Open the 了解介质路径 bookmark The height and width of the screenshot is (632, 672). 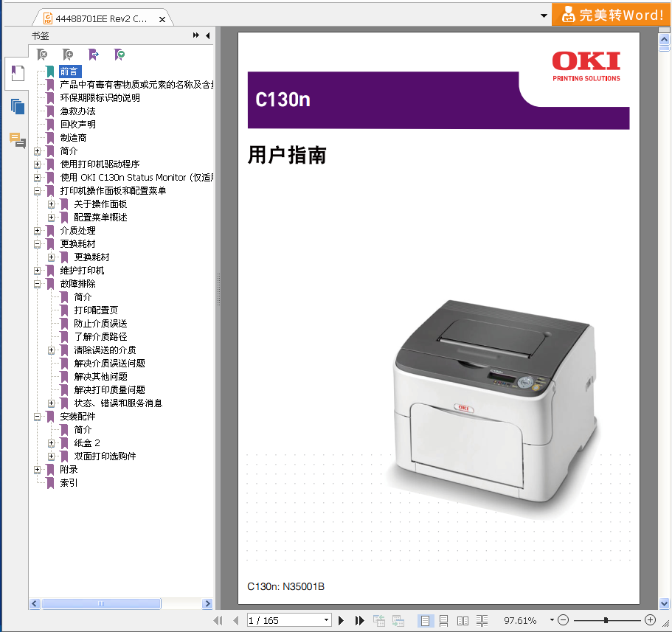click(101, 337)
